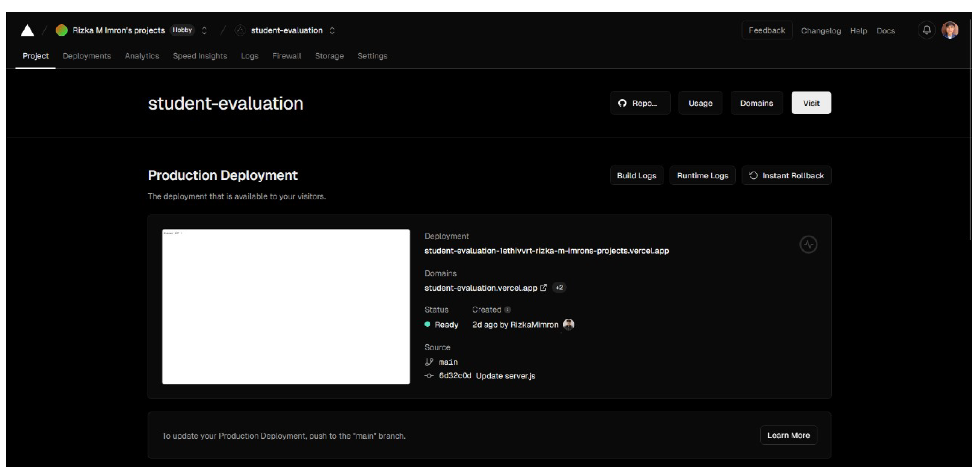This screenshot has height=473, width=980.
Task: Open user avatar menu
Action: click(950, 30)
